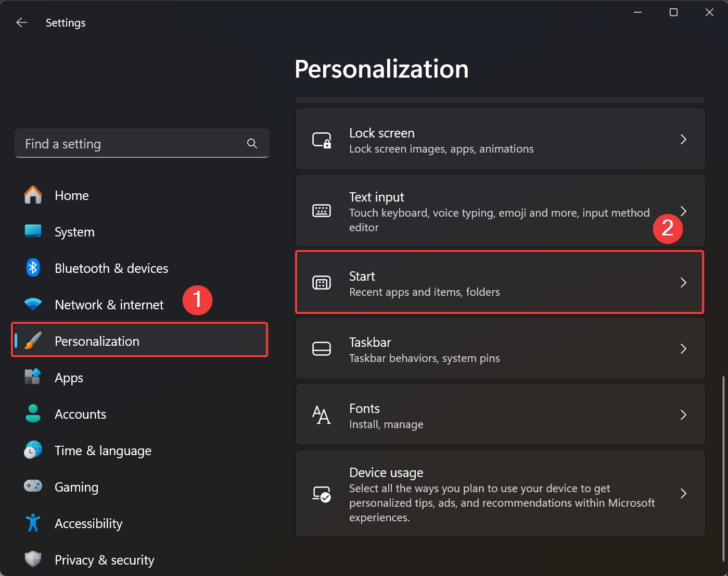This screenshot has height=576, width=728.
Task: Click 'Install, manage' text
Action: (386, 424)
